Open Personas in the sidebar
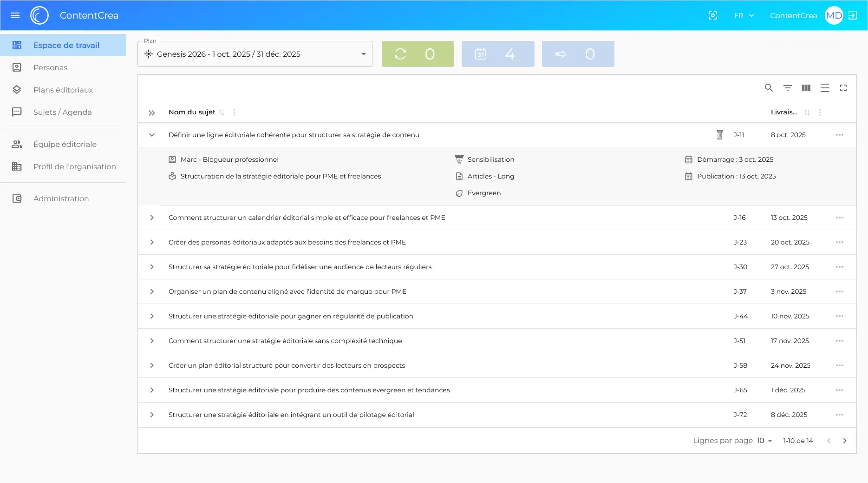The height and width of the screenshot is (483, 868). (50, 67)
